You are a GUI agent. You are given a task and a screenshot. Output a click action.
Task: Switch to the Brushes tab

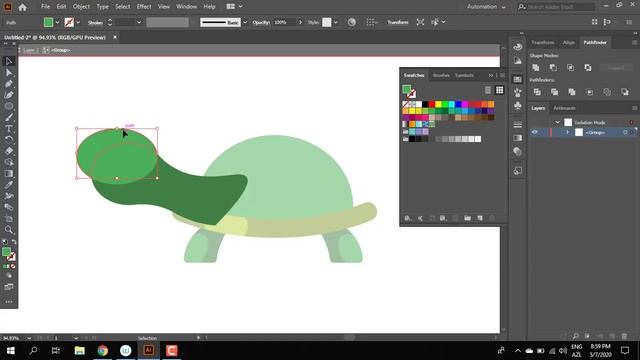(441, 75)
